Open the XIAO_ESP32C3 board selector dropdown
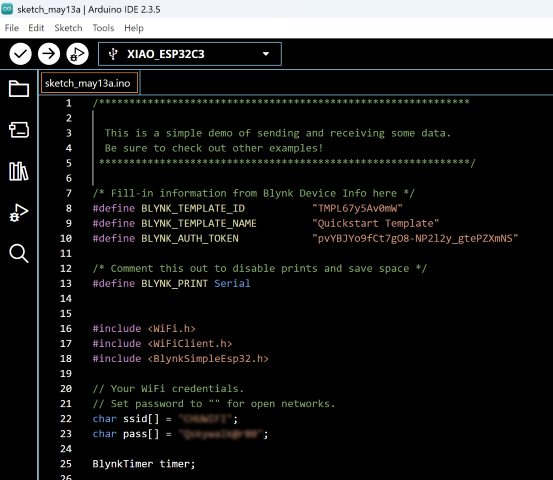Viewport: 553px width, 480px height. [190, 54]
